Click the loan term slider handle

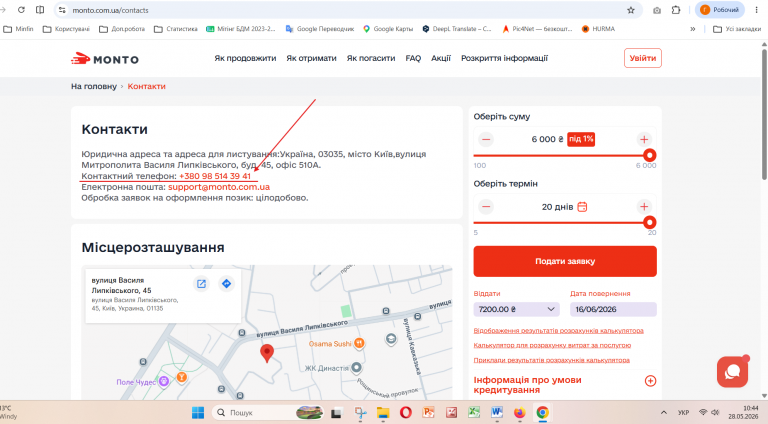pyautogui.click(x=649, y=222)
